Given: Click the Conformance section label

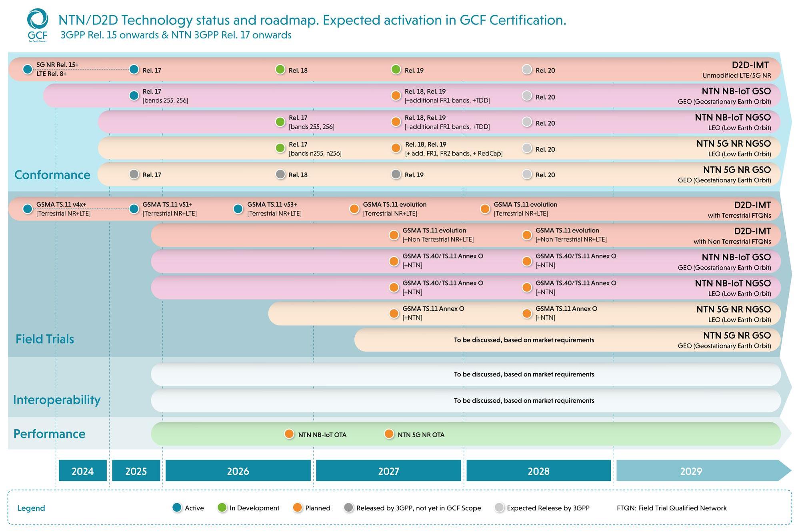Looking at the screenshot, I should click(x=52, y=175).
